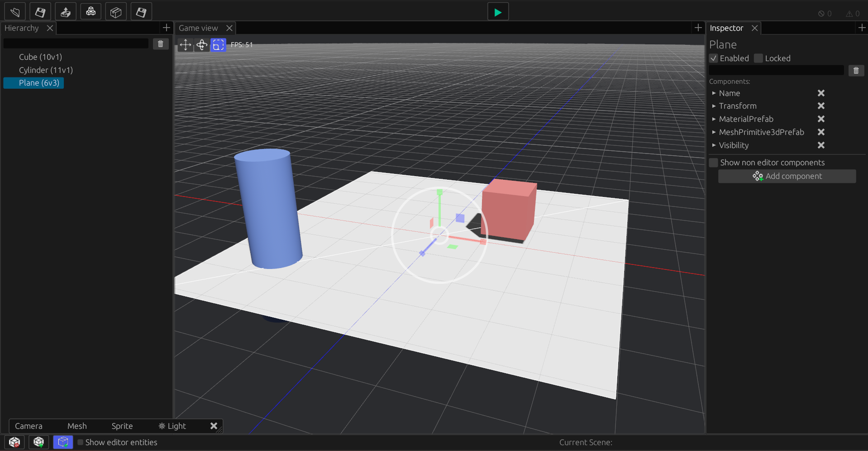
Task: Select the rotate gizmo tool
Action: pos(202,45)
